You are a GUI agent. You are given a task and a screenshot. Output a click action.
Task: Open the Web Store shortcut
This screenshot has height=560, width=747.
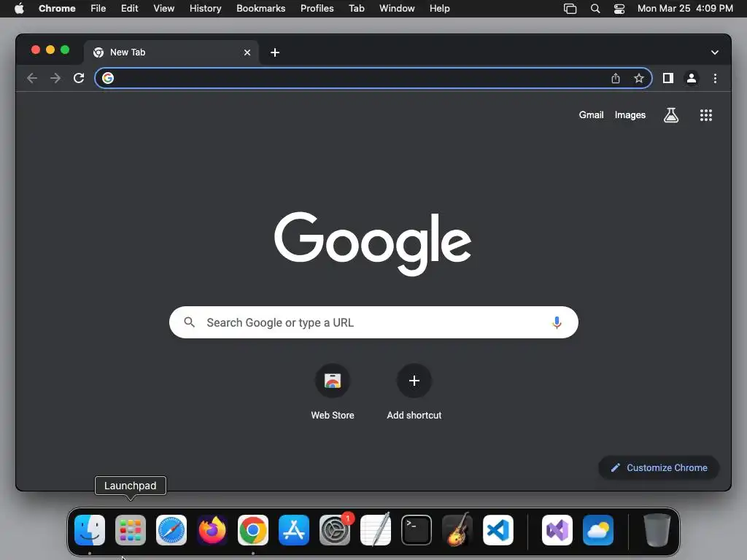[x=333, y=392]
